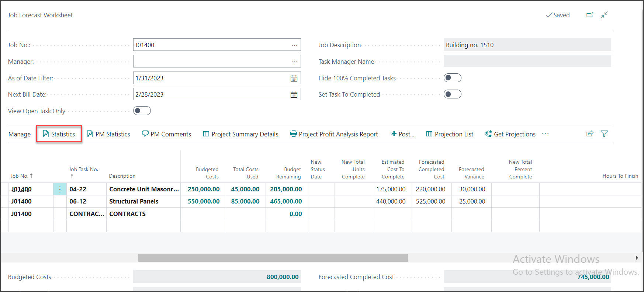Enable Hide 100% Completed Tasks toggle
Viewport: 644px width, 292px height.
[452, 78]
